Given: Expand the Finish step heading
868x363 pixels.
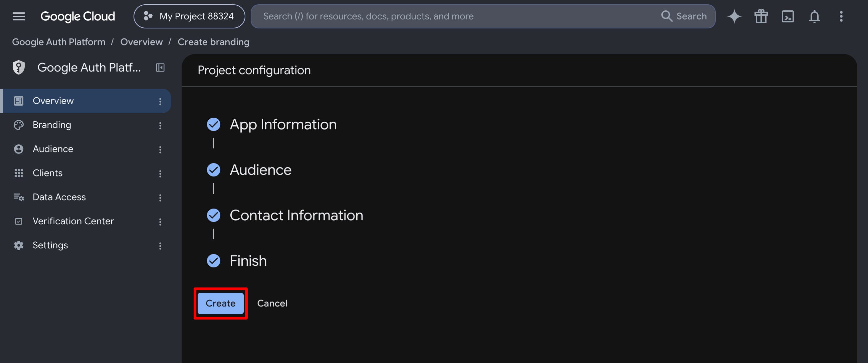Looking at the screenshot, I should [248, 261].
